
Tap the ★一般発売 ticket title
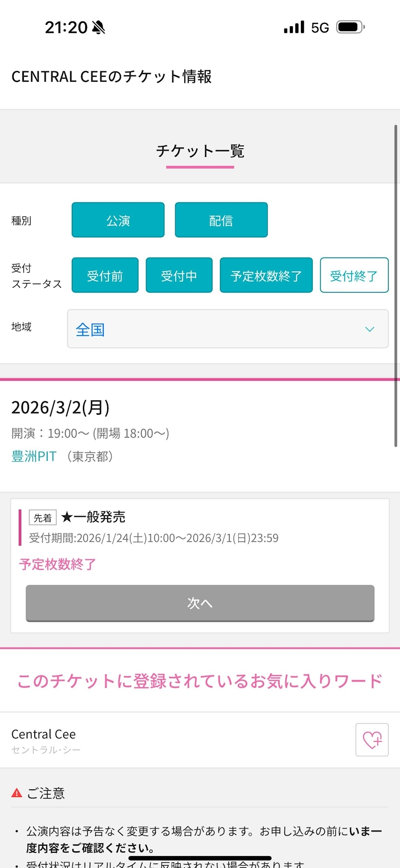point(93,517)
